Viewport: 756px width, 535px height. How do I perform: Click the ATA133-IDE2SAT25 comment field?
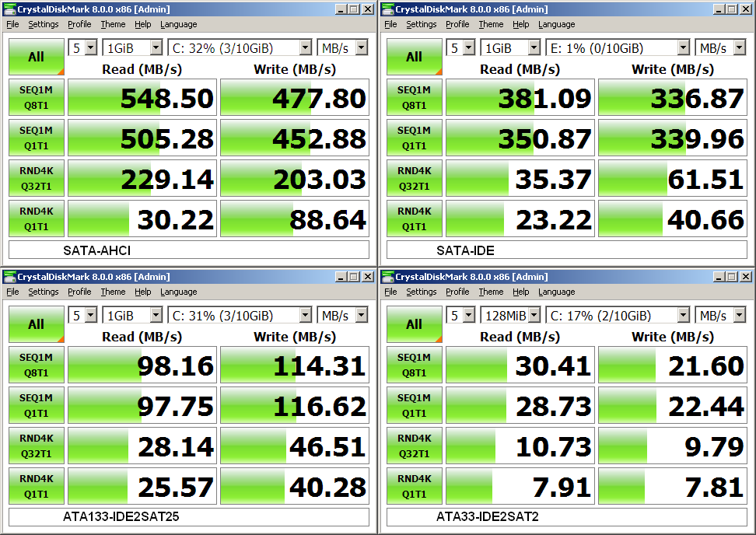point(189,516)
